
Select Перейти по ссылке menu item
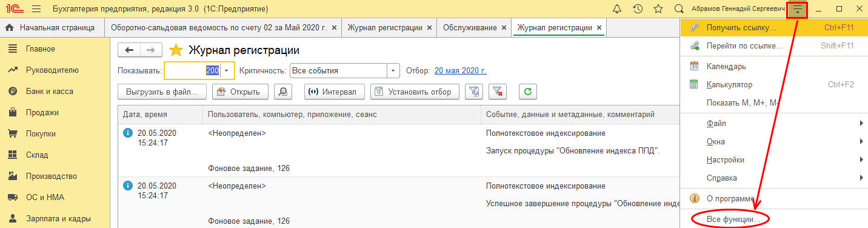(774, 45)
